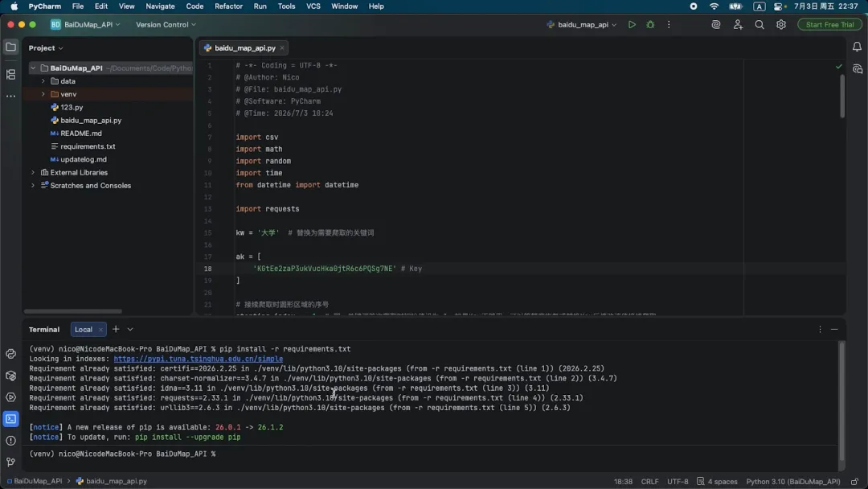Open the Wi-Fi status menu

(714, 6)
